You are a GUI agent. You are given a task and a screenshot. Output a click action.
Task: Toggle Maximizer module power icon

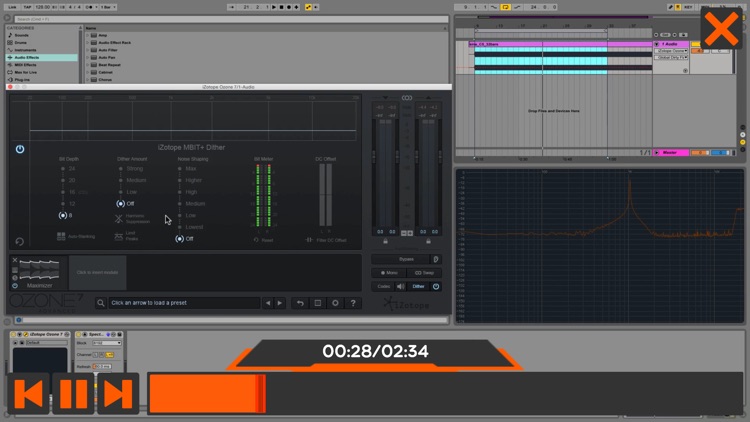click(x=15, y=286)
